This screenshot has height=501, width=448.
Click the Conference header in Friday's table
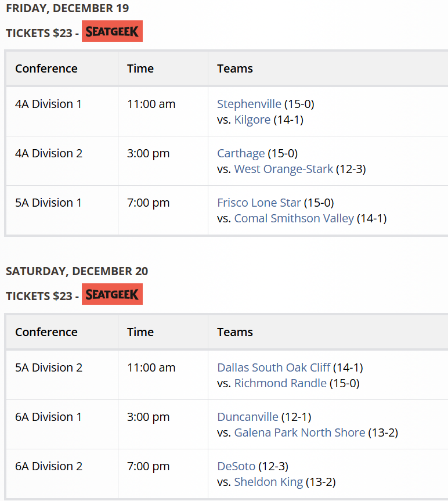[46, 69]
